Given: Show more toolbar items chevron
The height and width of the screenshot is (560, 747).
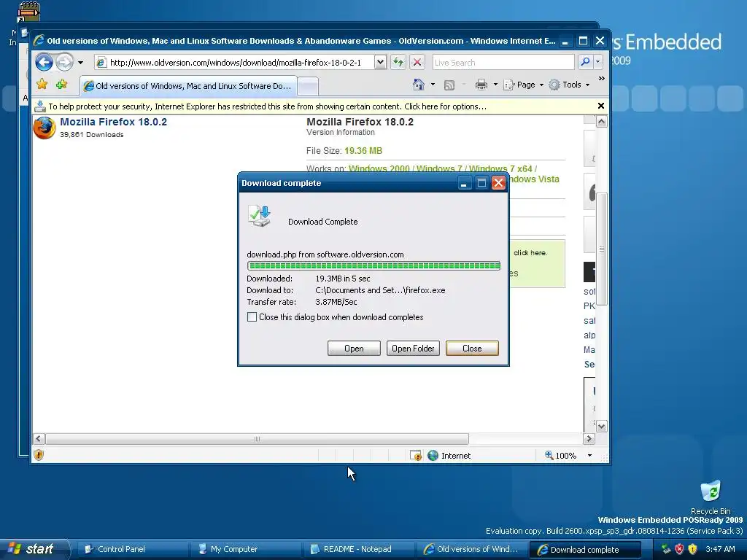Looking at the screenshot, I should (x=602, y=79).
